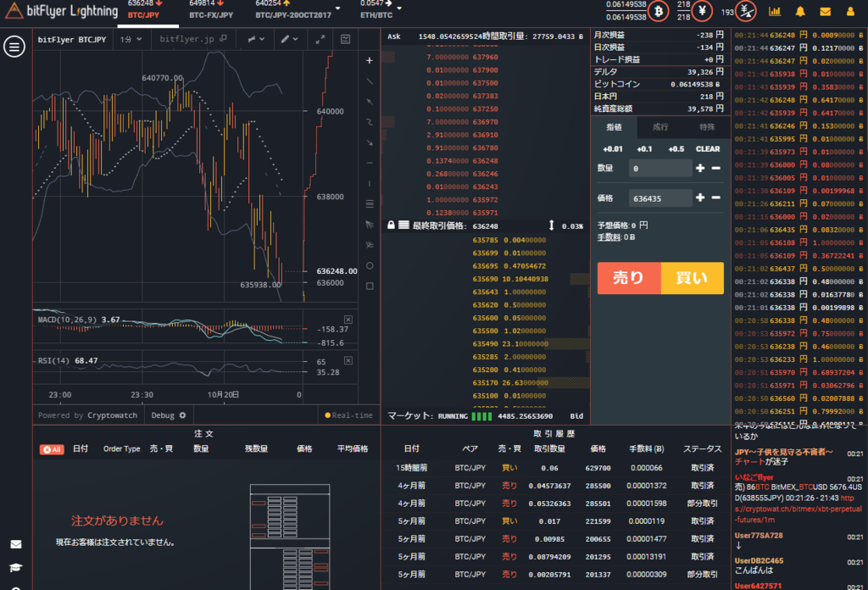Open the graduation cap tutorial icon
This screenshot has width=868, height=590.
[x=16, y=568]
